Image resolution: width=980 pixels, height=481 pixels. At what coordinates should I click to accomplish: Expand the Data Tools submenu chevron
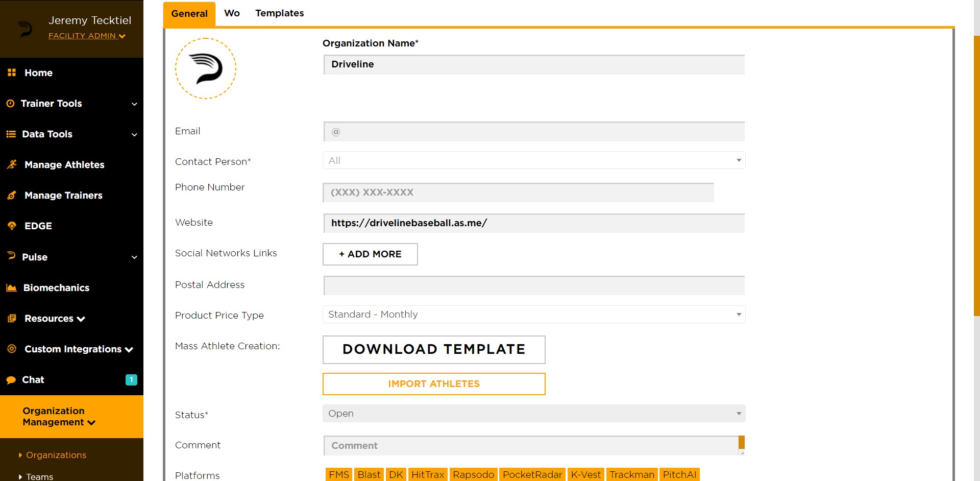point(134,135)
